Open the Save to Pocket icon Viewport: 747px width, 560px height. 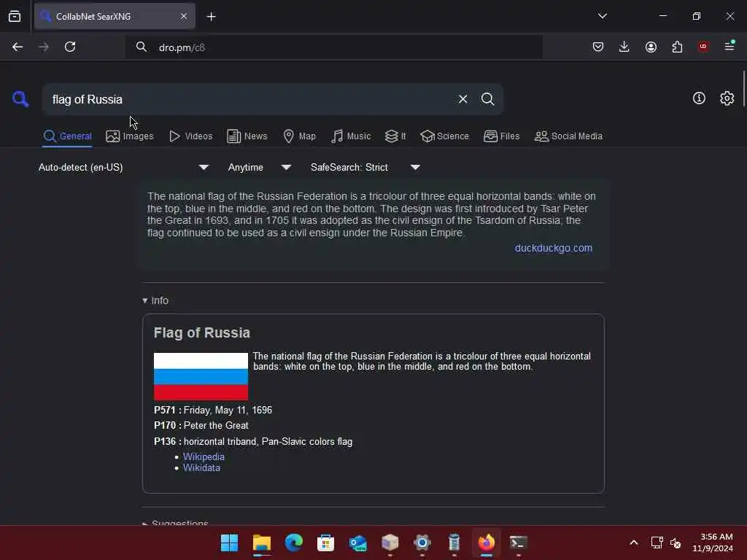(598, 47)
